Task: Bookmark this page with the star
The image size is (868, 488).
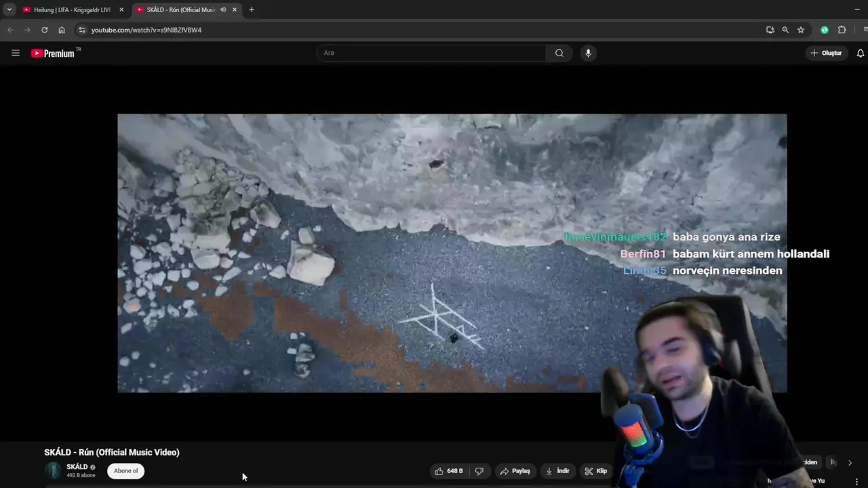Action: 801,30
